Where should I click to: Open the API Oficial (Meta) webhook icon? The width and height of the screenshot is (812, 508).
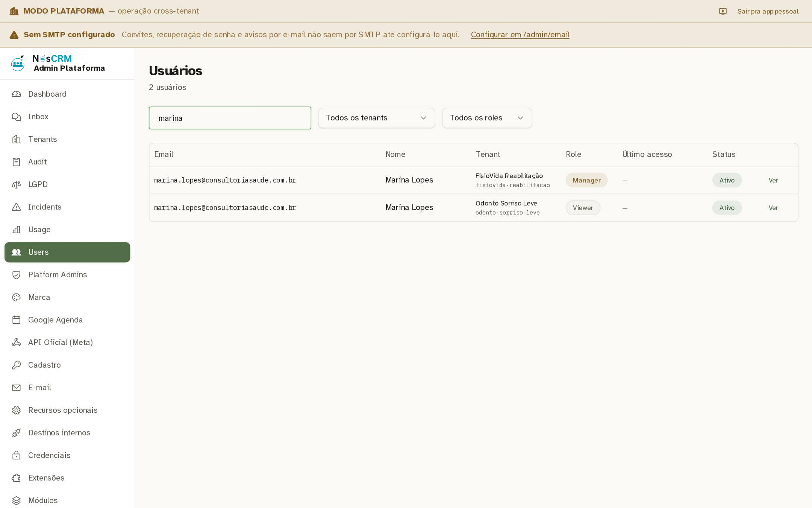tap(16, 342)
